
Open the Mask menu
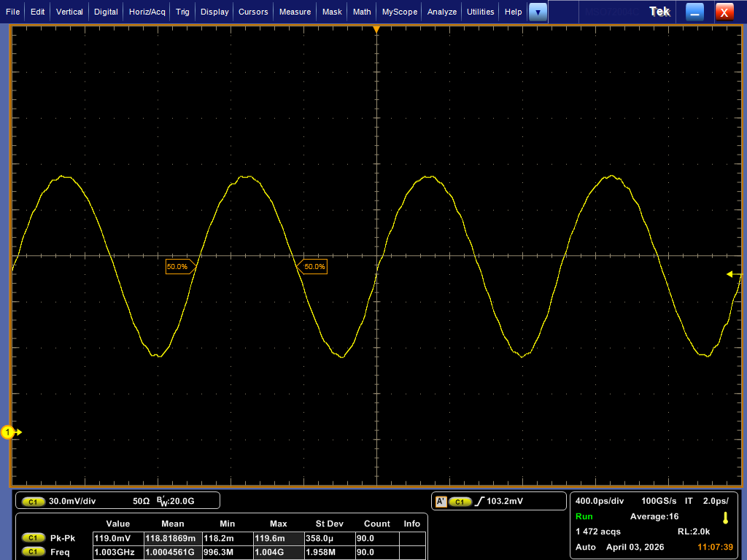(332, 12)
